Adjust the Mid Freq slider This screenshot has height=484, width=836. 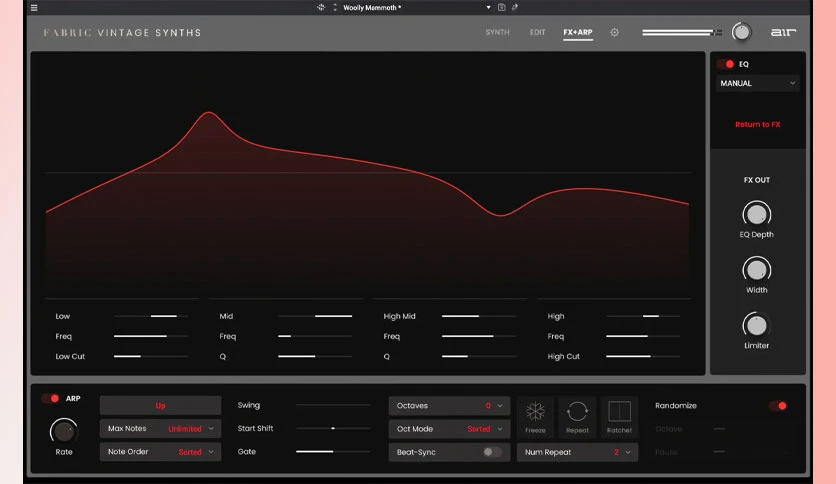(x=315, y=336)
